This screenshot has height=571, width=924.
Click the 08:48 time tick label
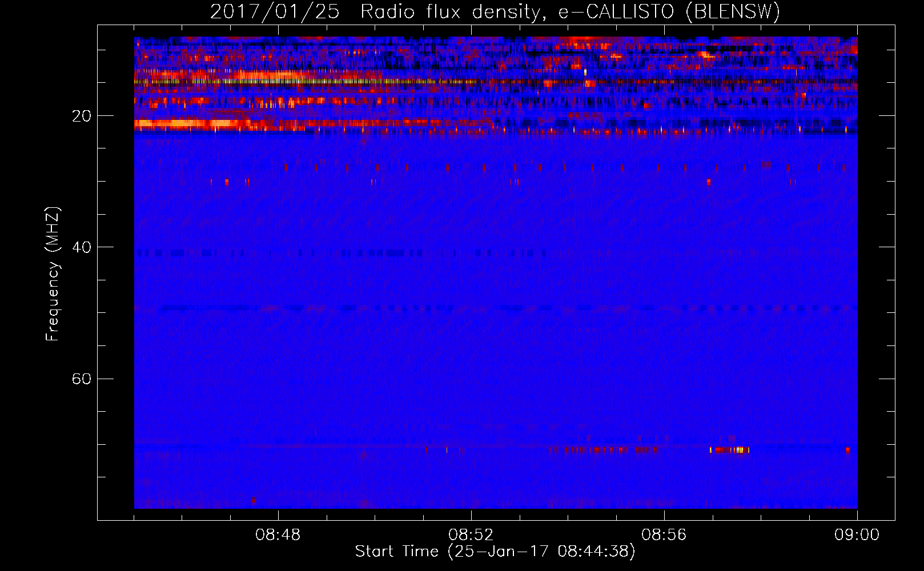278,535
